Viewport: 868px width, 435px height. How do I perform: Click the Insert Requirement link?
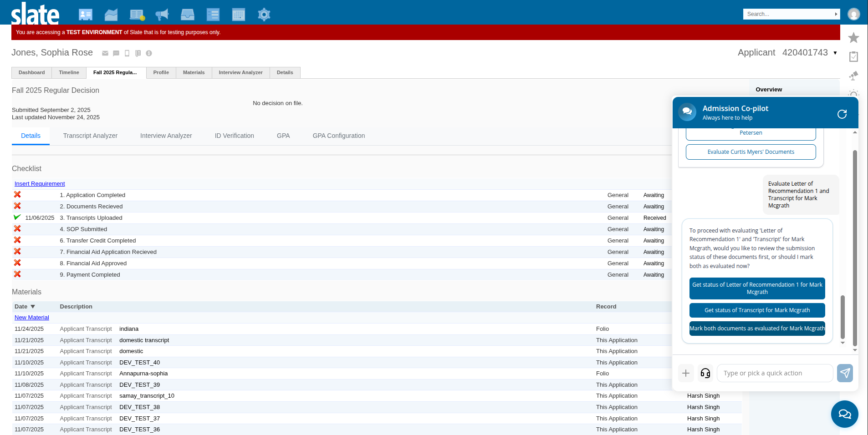click(x=40, y=184)
